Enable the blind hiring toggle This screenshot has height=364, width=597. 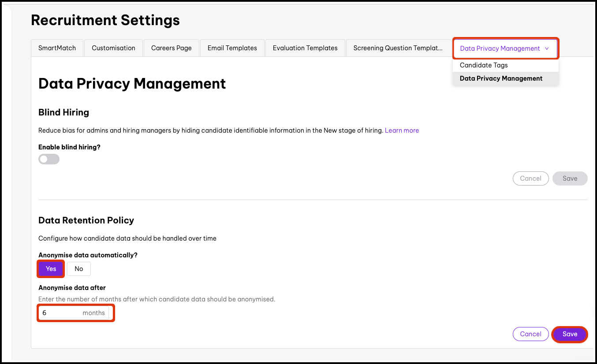point(49,159)
